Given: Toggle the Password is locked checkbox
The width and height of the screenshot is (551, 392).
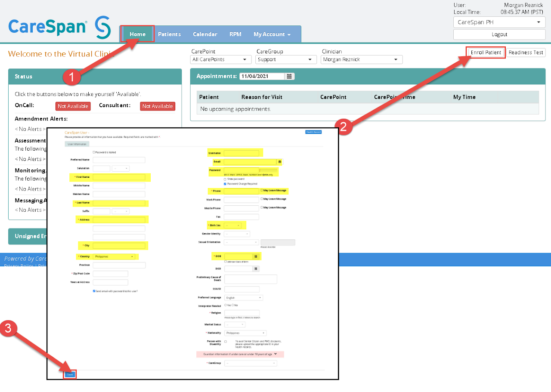Looking at the screenshot, I should (94, 152).
